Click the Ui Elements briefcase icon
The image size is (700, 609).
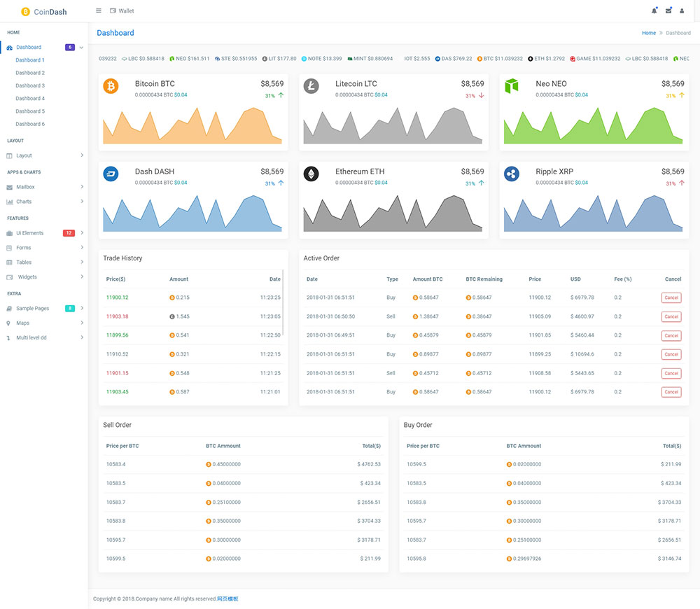coord(9,233)
